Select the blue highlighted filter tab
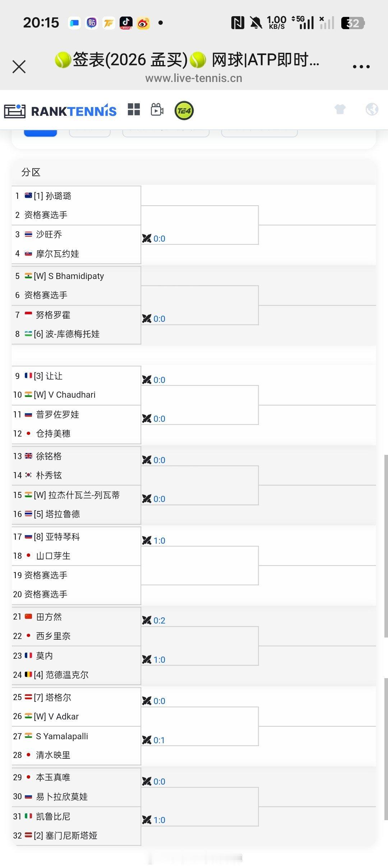Viewport: 388px width, 868px height. point(40,132)
